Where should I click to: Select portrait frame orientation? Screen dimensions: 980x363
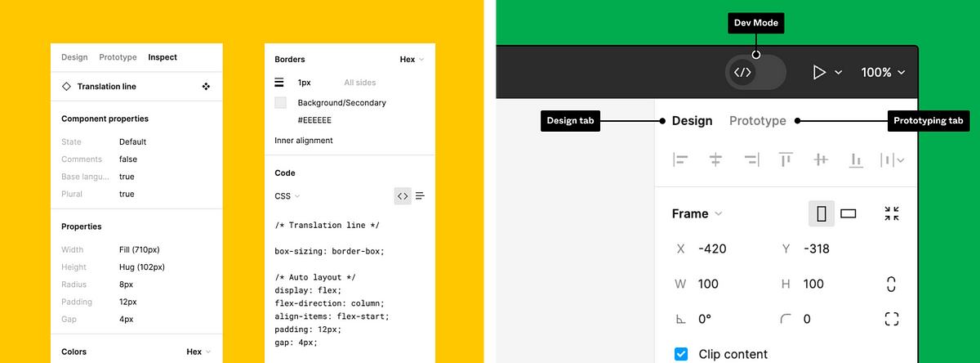(x=822, y=213)
